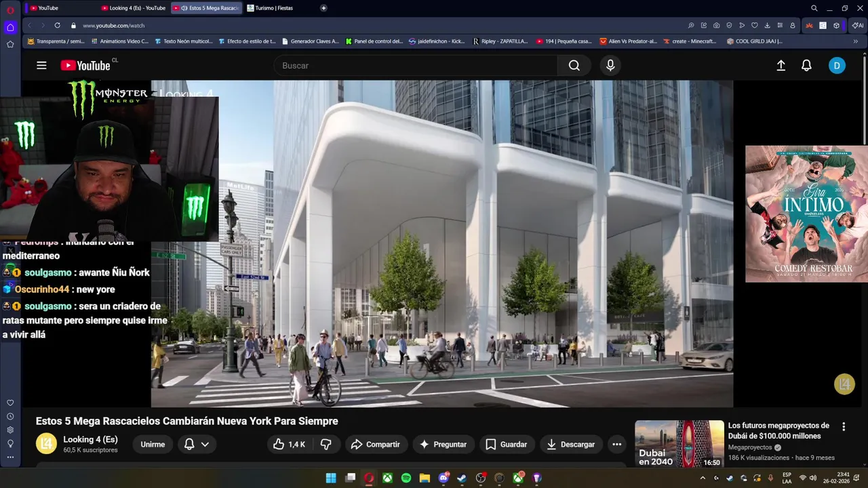The image size is (868, 488).
Task: Click chat username Oscurinho44
Action: click(42, 289)
